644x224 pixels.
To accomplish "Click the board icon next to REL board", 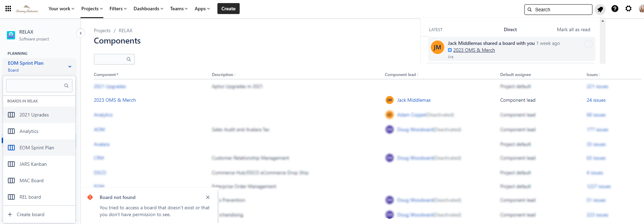I will pos(11,197).
